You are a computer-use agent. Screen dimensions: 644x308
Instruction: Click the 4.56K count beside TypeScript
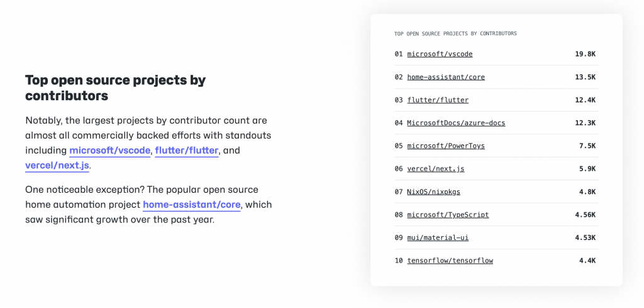pyautogui.click(x=585, y=215)
